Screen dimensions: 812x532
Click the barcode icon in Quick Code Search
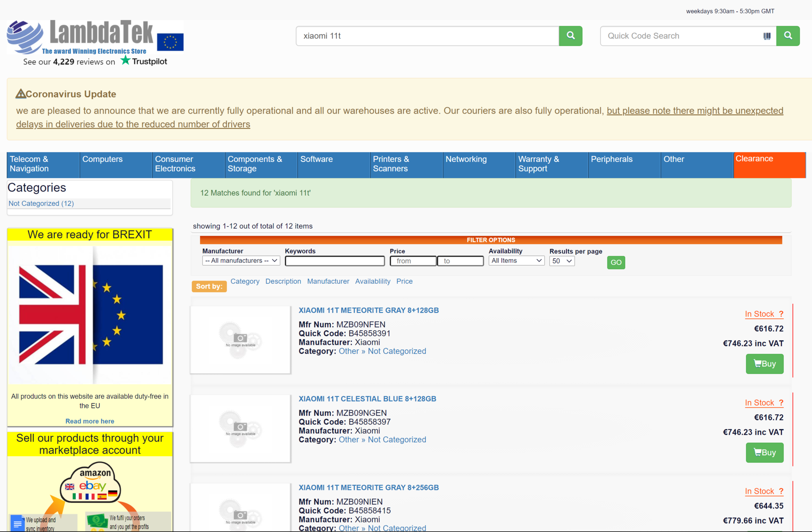tap(767, 36)
